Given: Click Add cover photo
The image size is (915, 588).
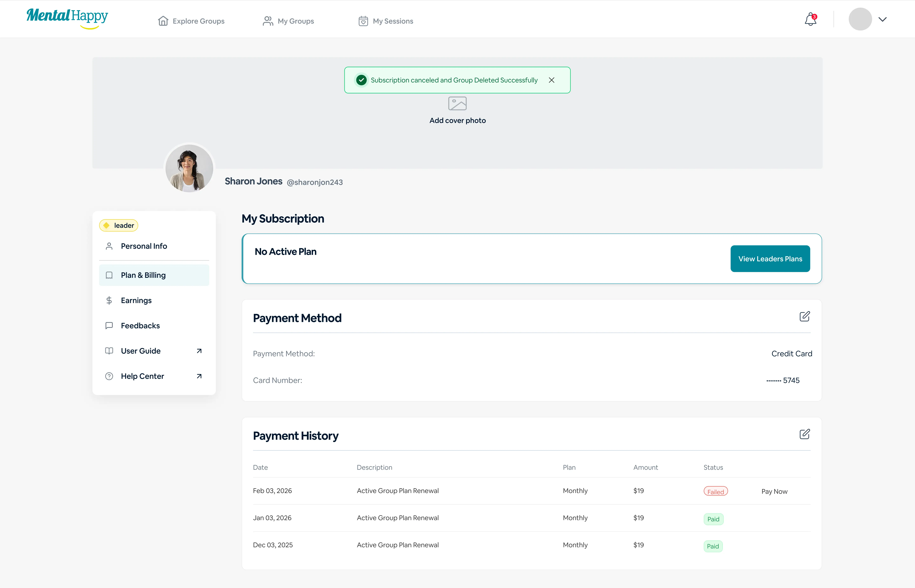Looking at the screenshot, I should tap(457, 121).
